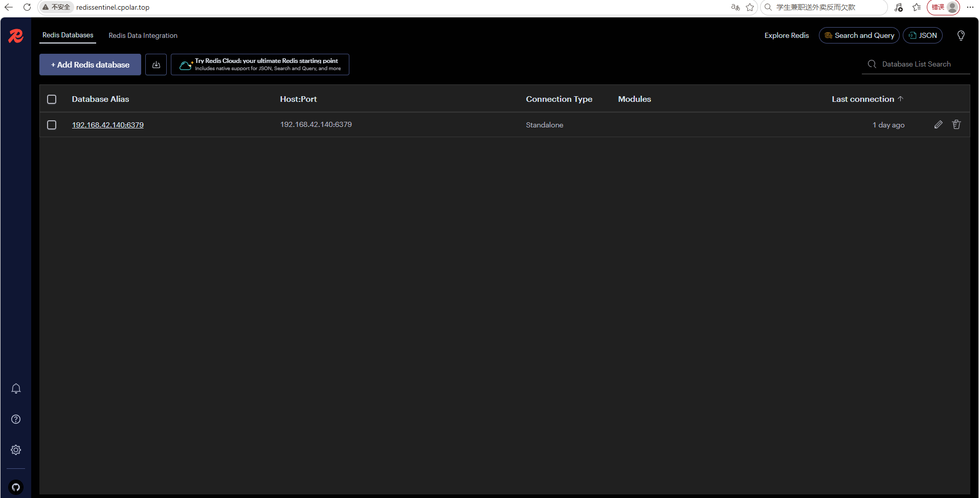Click the browser music note extension icon

(899, 7)
